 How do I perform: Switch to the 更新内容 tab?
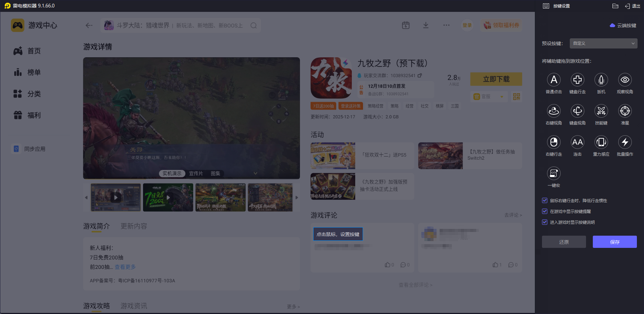(134, 226)
